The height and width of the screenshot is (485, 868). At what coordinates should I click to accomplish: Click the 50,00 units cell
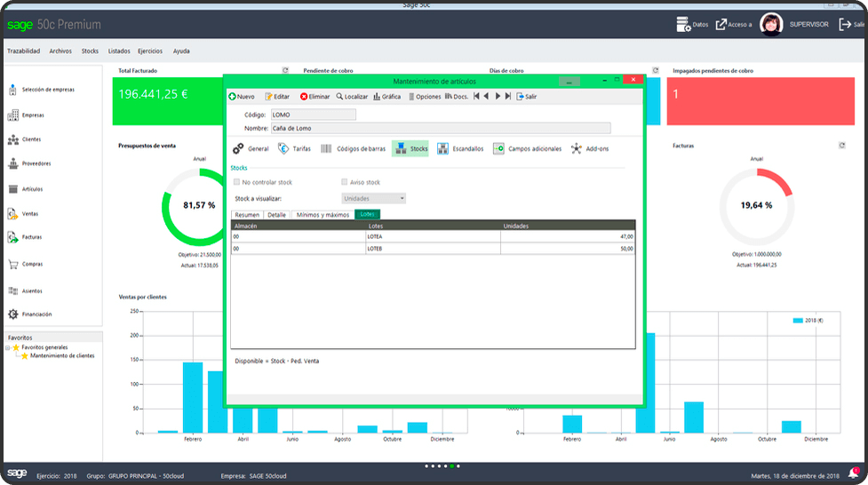568,249
